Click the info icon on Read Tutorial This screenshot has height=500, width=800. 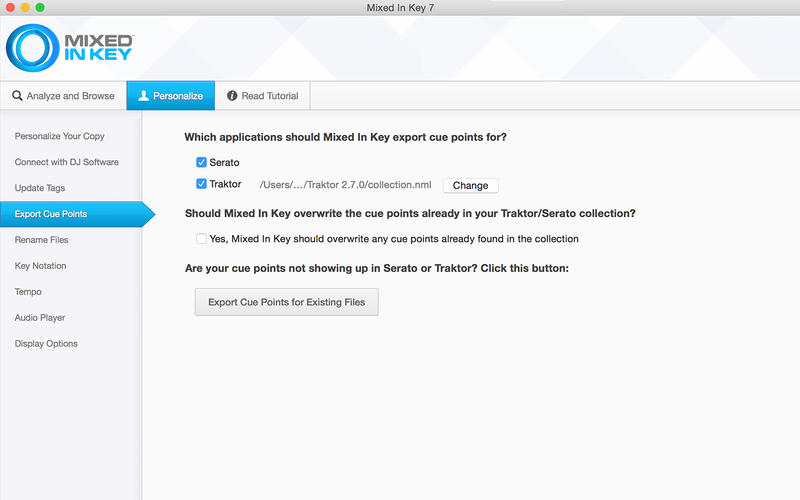point(232,95)
